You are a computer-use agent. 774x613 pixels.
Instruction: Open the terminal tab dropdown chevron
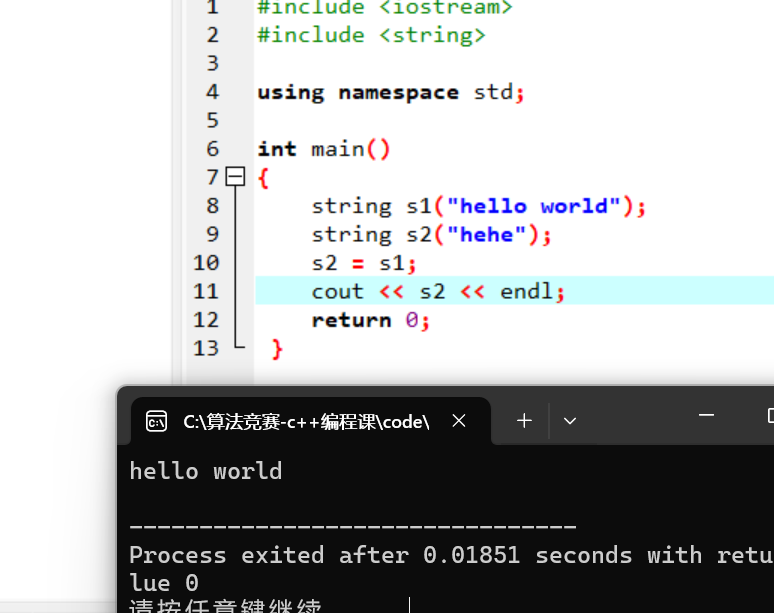point(570,421)
